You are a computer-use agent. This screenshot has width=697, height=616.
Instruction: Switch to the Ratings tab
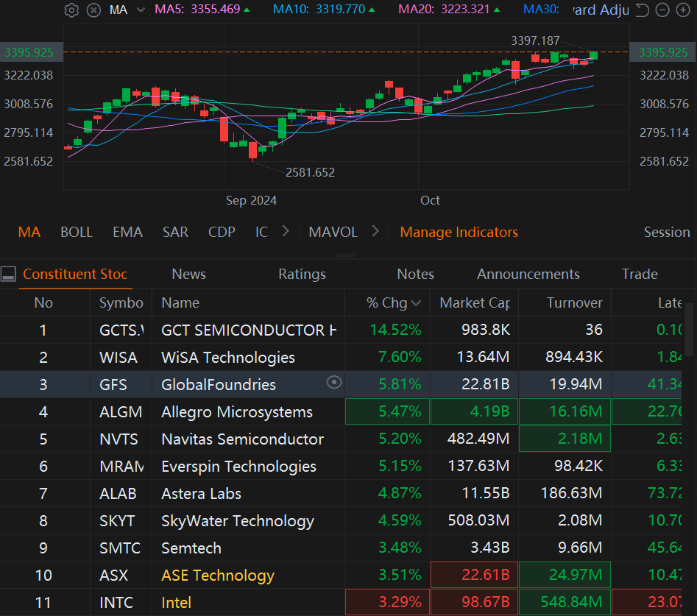(x=302, y=275)
